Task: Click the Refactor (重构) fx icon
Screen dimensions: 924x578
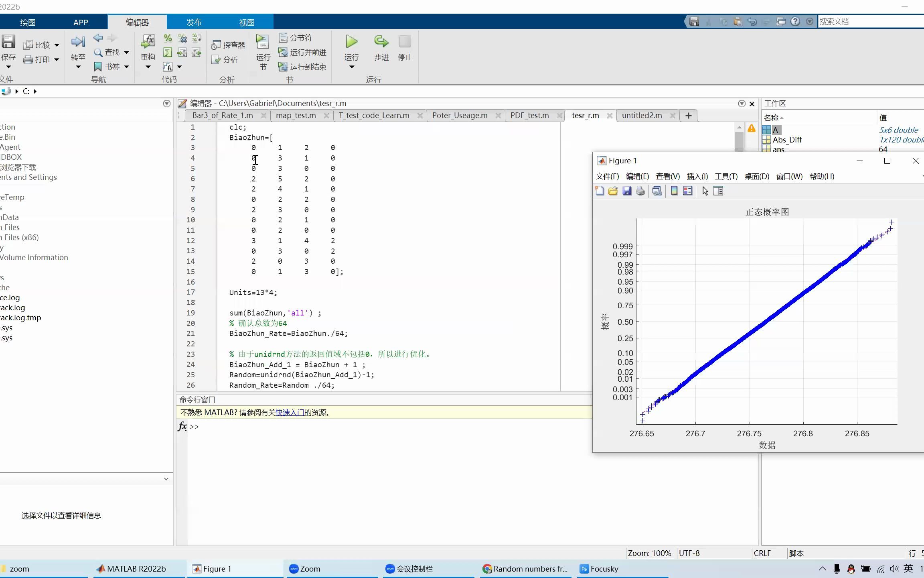Action: 148,41
